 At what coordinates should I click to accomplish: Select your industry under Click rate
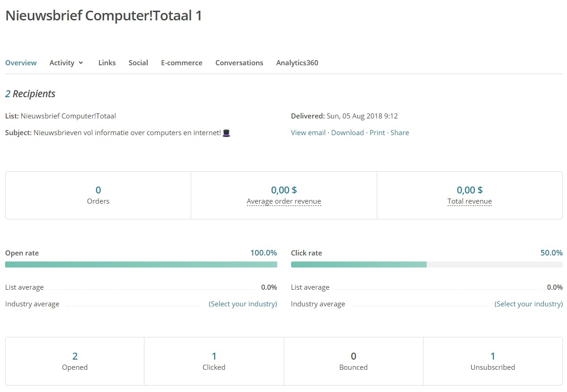pyautogui.click(x=529, y=304)
